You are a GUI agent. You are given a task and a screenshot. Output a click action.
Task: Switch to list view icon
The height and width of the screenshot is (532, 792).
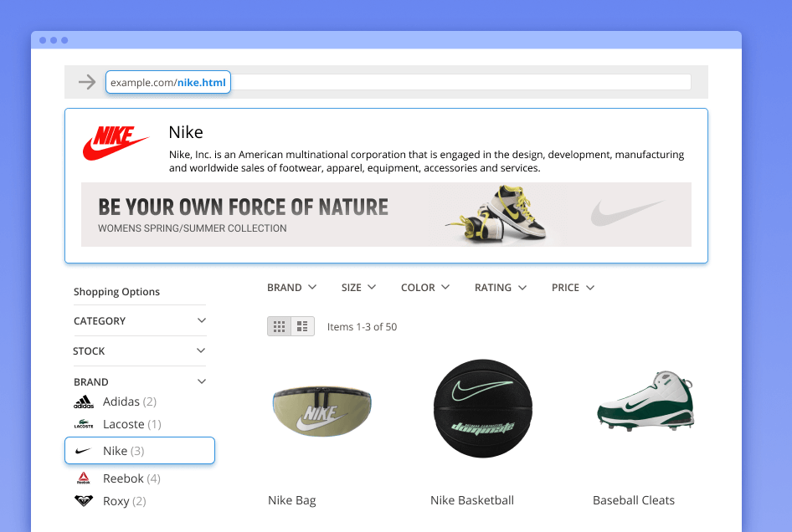pyautogui.click(x=302, y=326)
